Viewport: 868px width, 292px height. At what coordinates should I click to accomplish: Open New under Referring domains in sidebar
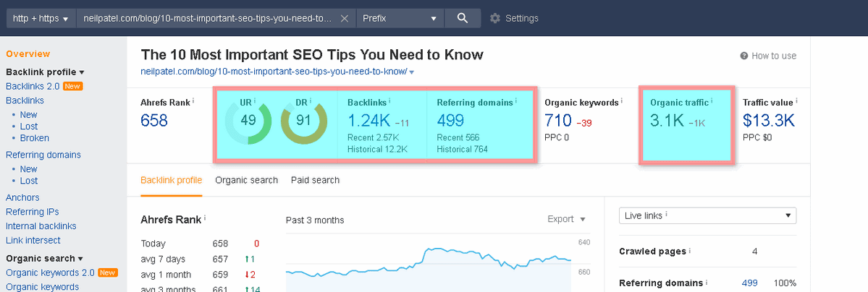click(x=28, y=169)
